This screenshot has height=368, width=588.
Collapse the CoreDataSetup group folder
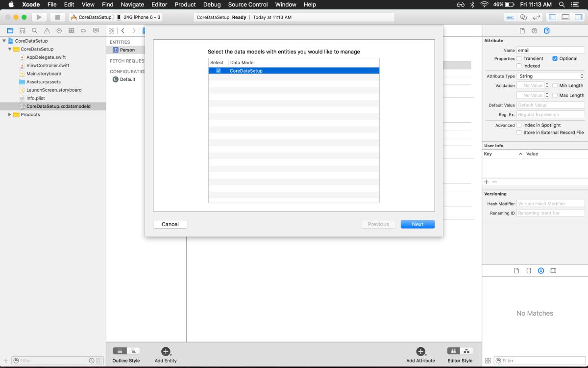point(9,49)
